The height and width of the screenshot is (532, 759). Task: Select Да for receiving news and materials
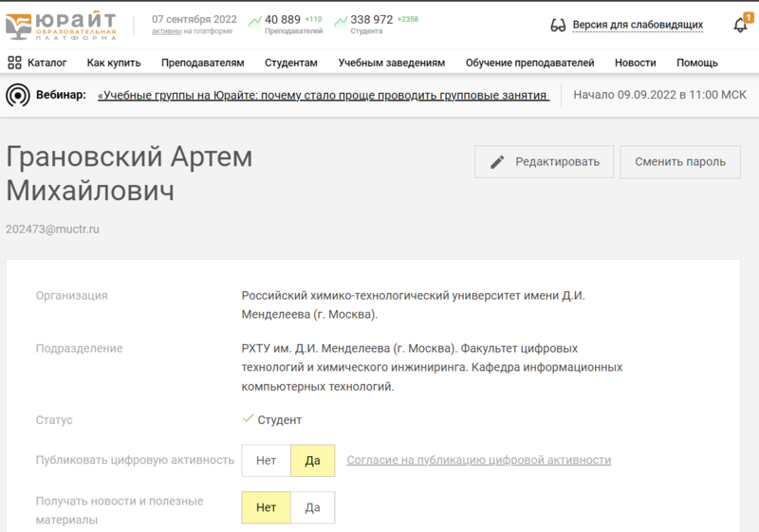[312, 507]
